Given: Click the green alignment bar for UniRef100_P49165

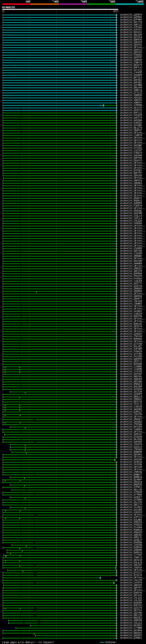Looking at the screenshot, I should (60, 115).
